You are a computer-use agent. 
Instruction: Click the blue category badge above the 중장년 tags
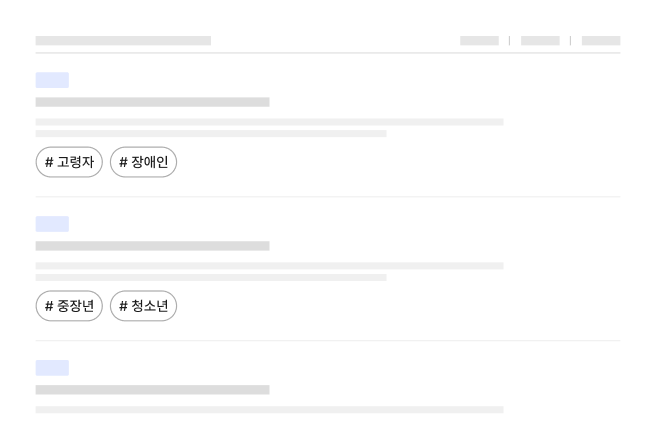(52, 224)
